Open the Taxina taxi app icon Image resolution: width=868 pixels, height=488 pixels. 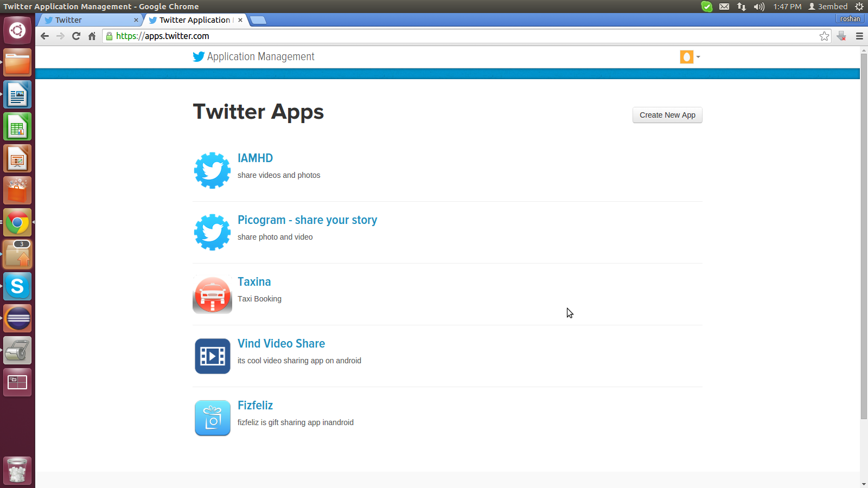click(212, 294)
